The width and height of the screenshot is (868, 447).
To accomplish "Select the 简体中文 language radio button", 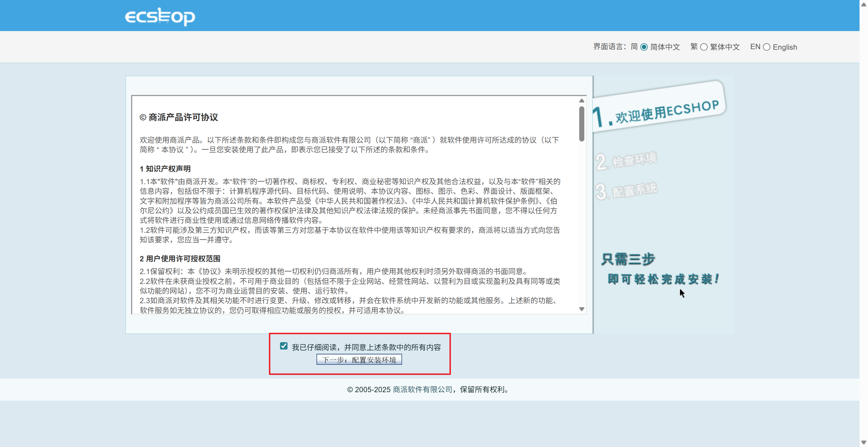I will coord(644,47).
